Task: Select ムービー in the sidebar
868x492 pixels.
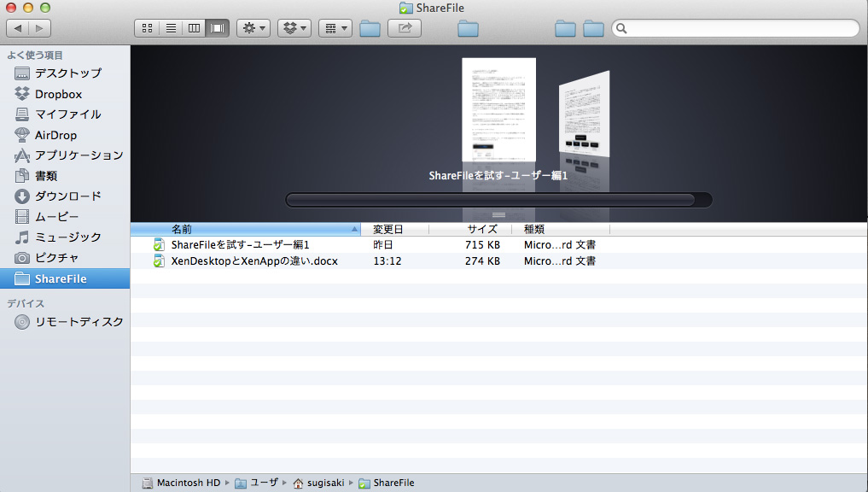Action: pos(66,217)
